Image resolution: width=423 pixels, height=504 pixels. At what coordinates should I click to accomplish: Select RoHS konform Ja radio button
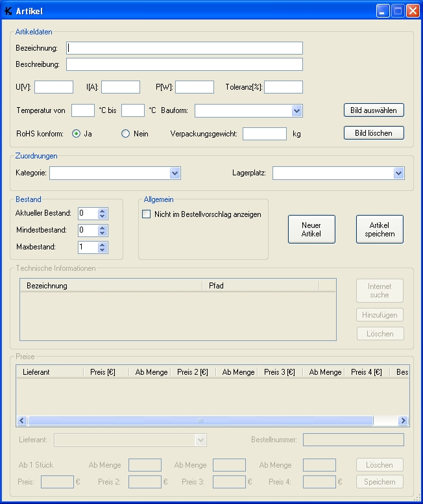click(76, 134)
